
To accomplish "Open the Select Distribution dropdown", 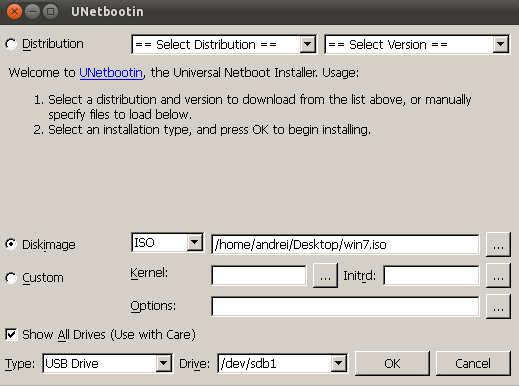I will point(224,44).
